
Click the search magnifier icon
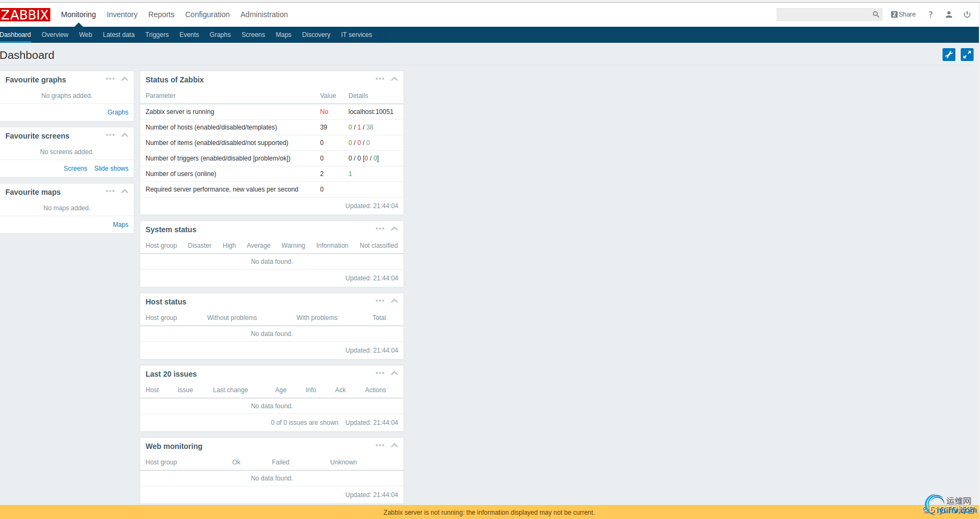pos(876,14)
